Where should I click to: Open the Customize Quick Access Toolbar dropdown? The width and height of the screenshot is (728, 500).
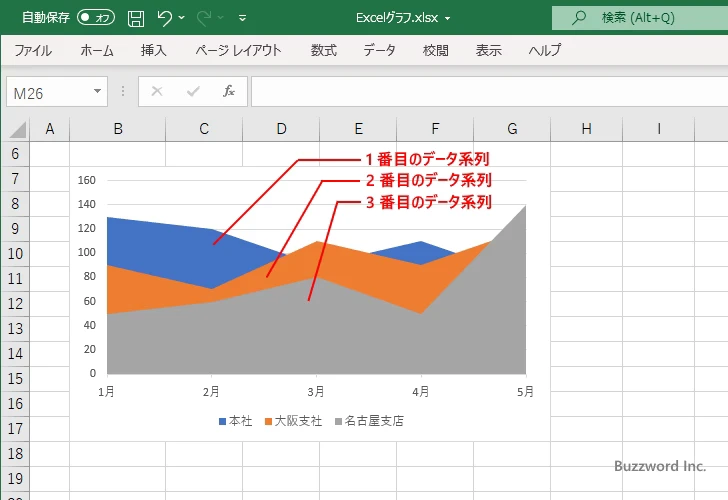click(242, 18)
